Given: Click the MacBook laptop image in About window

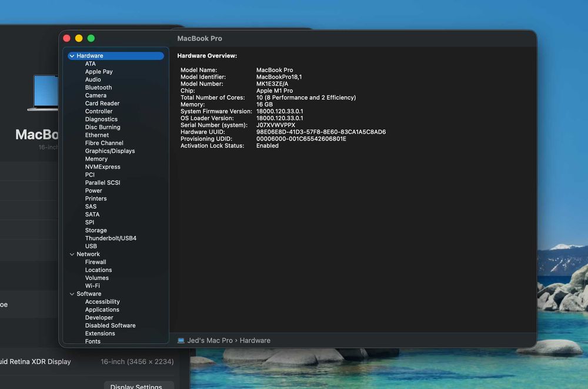Looking at the screenshot, I should click(43, 93).
